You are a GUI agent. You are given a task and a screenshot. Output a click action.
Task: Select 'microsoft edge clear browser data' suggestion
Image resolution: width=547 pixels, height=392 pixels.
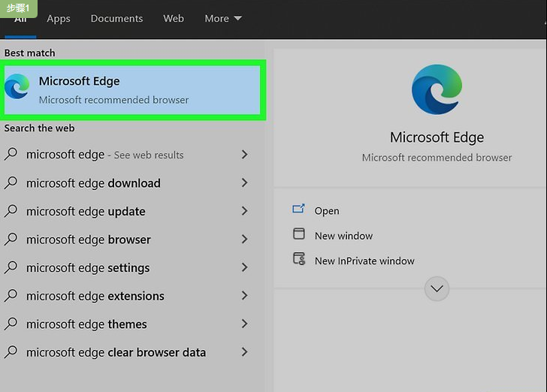[x=127, y=352]
